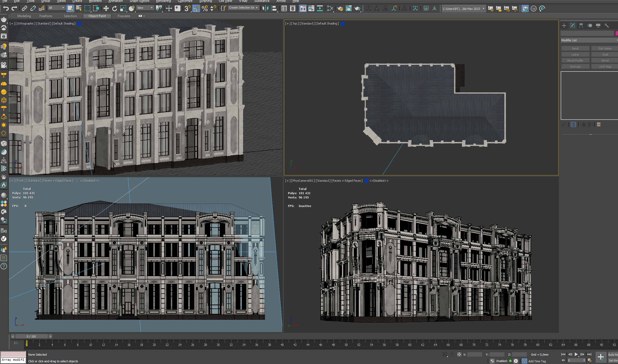Viewport: 618px width, 364px height.
Task: Click the Redo arrow icon
Action: tap(14, 8)
